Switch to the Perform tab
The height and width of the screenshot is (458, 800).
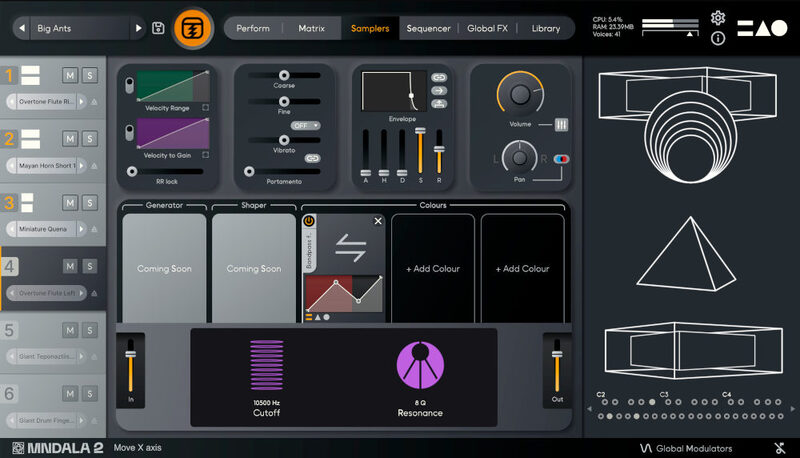(253, 29)
